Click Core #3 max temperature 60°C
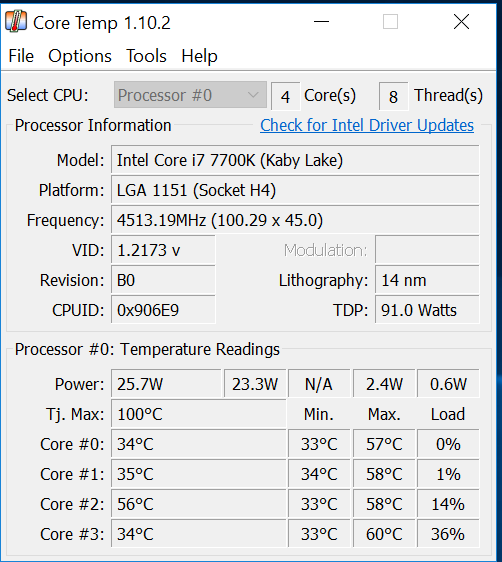 pyautogui.click(x=384, y=534)
